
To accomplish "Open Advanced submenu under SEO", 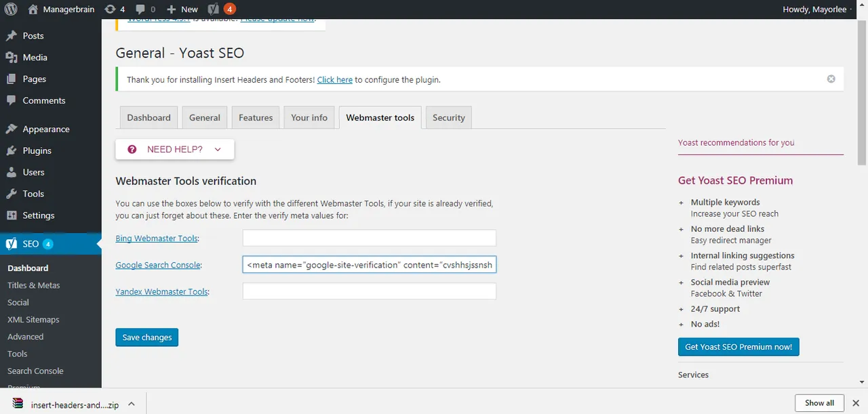I will (26, 337).
